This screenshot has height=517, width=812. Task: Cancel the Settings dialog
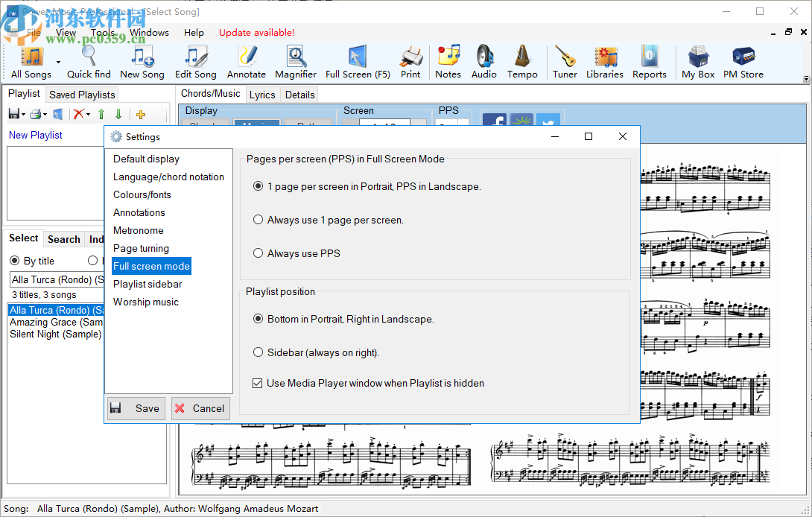pos(200,408)
